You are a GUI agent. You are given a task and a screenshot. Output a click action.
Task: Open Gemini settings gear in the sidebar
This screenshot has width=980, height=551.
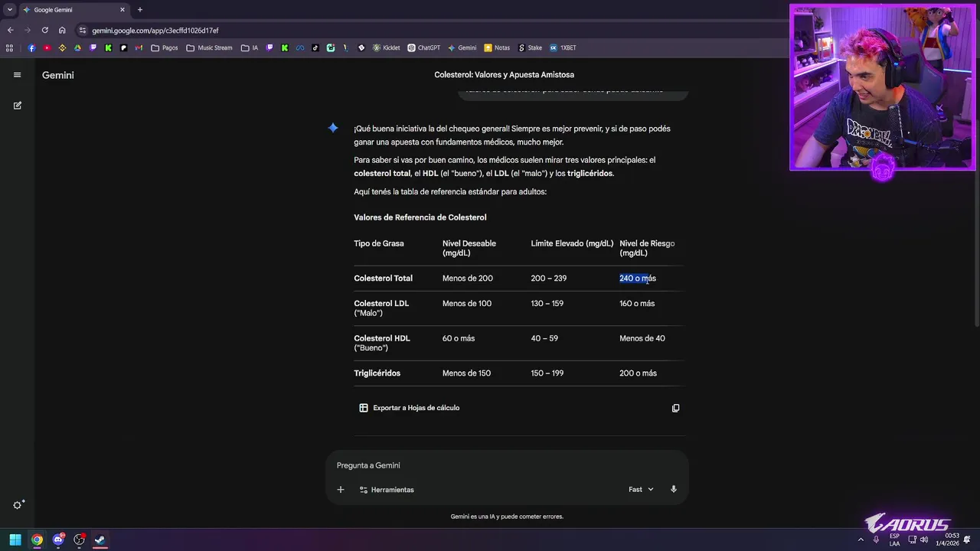click(x=18, y=505)
